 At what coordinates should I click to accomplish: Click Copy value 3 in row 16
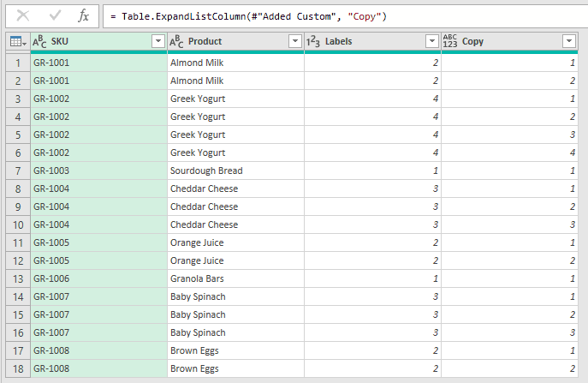(509, 332)
